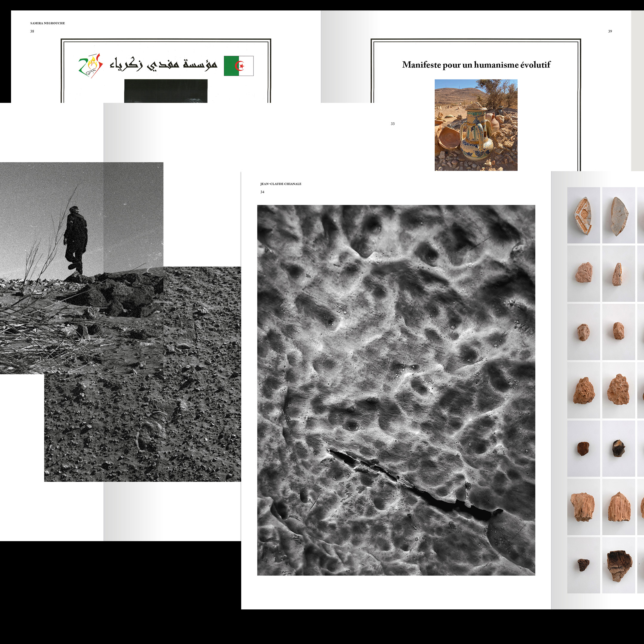This screenshot has height=644, width=644.
Task: Select the dark rectangle image under Arabic heading
Action: pyautogui.click(x=166, y=91)
